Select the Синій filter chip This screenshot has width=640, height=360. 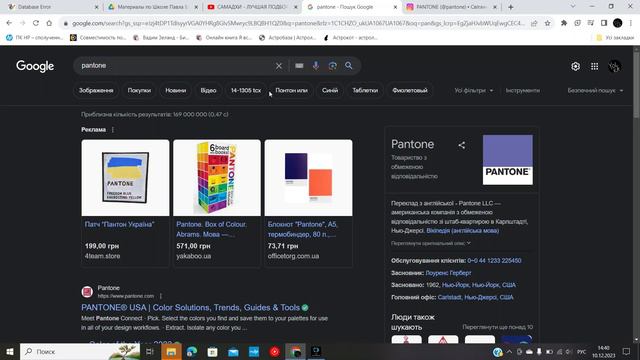[x=330, y=90]
